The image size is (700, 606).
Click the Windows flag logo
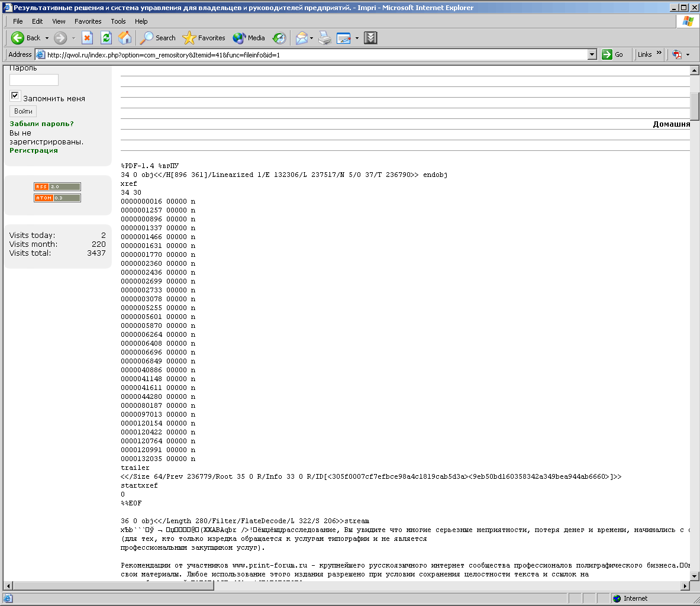pyautogui.click(x=688, y=21)
